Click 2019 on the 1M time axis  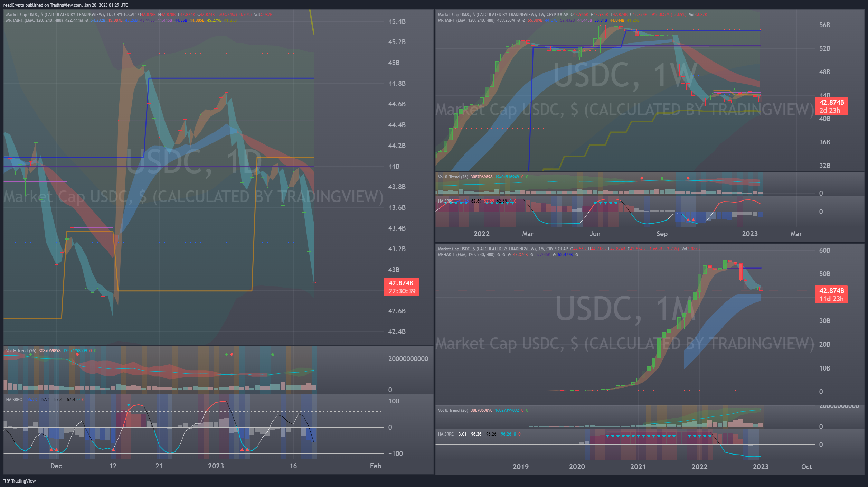coord(520,467)
